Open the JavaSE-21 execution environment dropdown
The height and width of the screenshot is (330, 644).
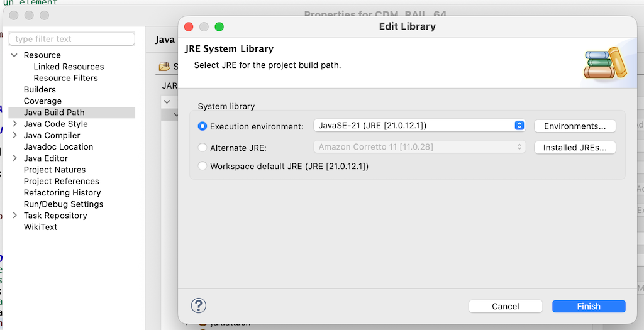click(419, 126)
